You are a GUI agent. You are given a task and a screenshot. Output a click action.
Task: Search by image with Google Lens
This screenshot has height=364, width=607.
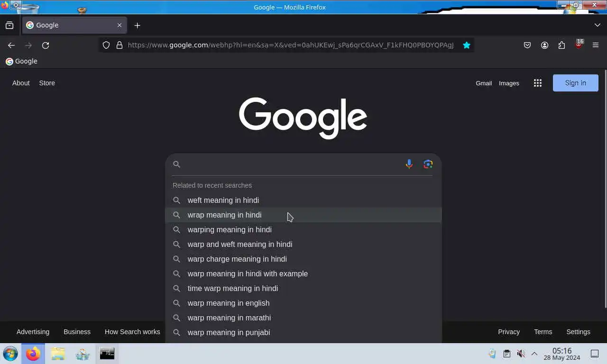pyautogui.click(x=428, y=164)
